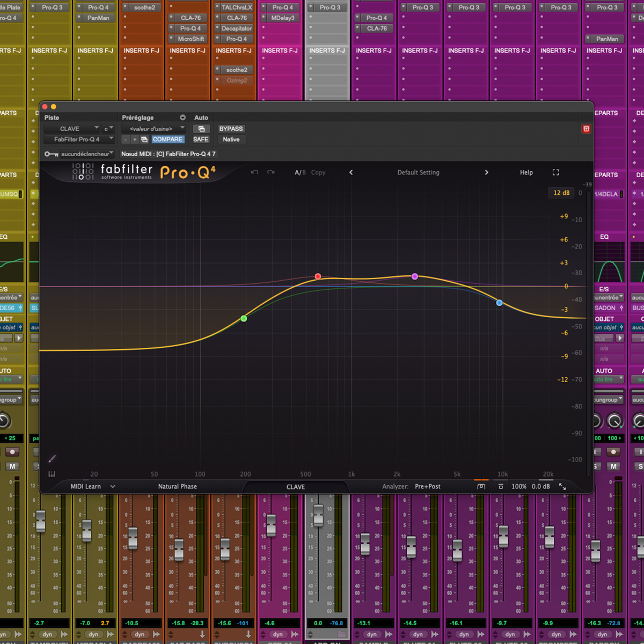Image resolution: width=644 pixels, height=644 pixels.
Task: Open the <valeur d'usine> preset dropdown
Action: pyautogui.click(x=153, y=129)
